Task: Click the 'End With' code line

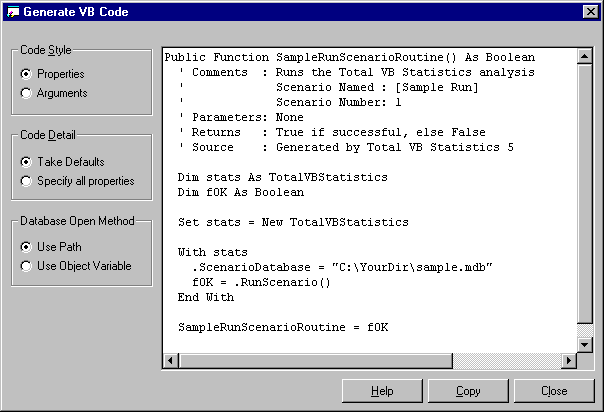Action: pos(206,298)
